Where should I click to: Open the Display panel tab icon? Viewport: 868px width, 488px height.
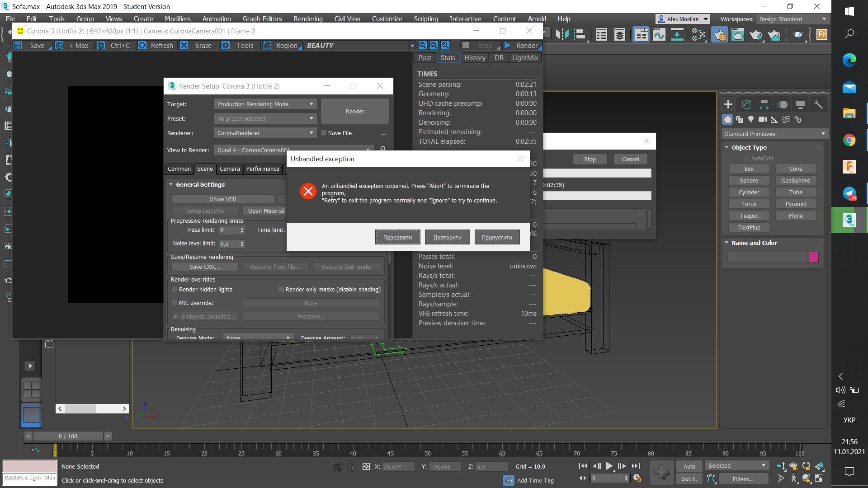pos(800,104)
